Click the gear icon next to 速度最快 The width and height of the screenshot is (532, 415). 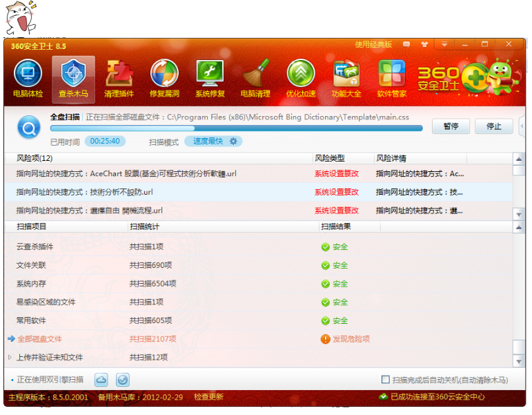pos(233,142)
